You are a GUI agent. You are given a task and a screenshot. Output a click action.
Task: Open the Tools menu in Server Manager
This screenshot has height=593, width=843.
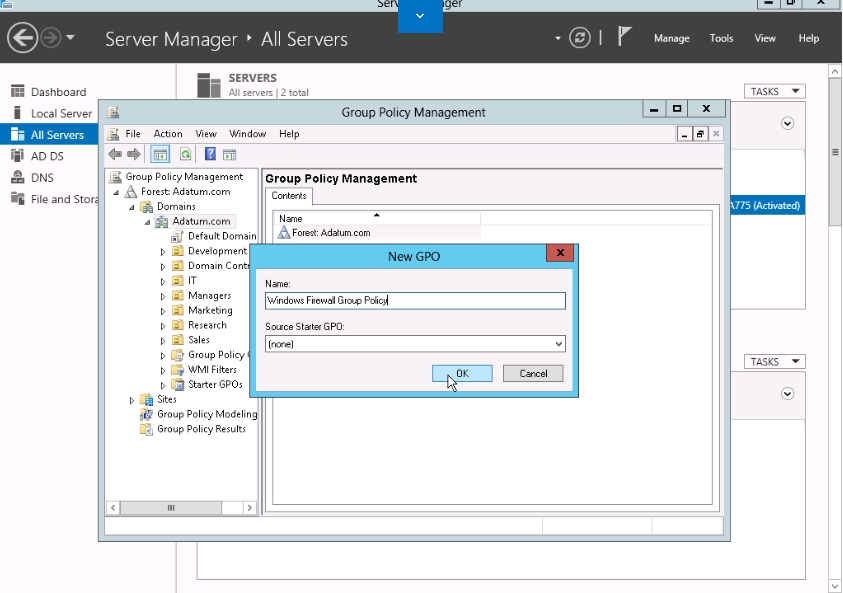pos(721,38)
